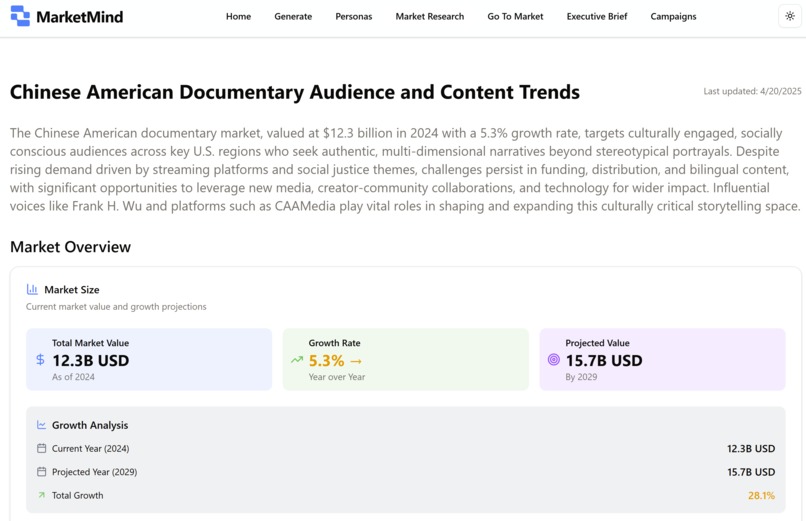
Task: Click the report title Chinese American Documentary heading
Action: [x=295, y=92]
